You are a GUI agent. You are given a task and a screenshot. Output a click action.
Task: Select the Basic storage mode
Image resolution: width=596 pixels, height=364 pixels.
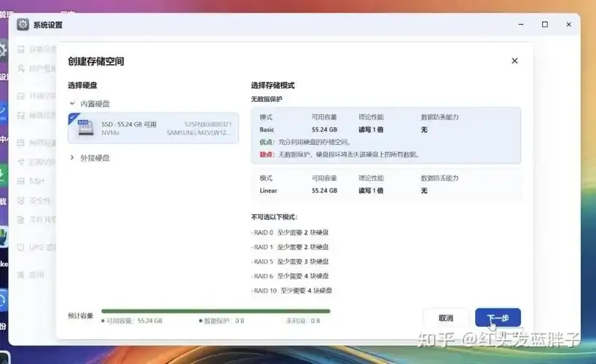[x=386, y=135]
